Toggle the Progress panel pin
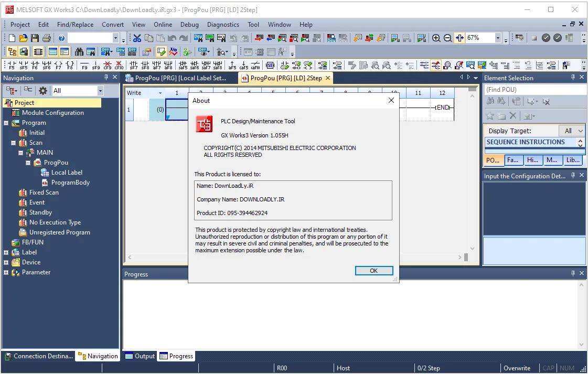588x374 pixels. coord(573,273)
